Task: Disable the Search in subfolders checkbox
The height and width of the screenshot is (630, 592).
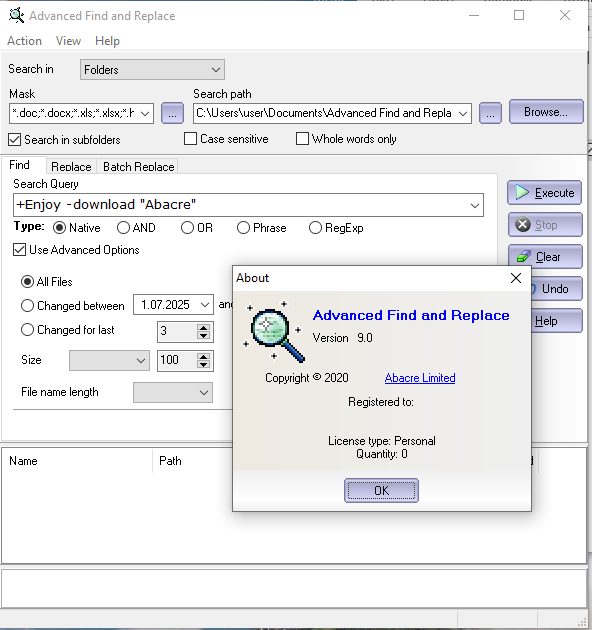Action: pyautogui.click(x=14, y=140)
